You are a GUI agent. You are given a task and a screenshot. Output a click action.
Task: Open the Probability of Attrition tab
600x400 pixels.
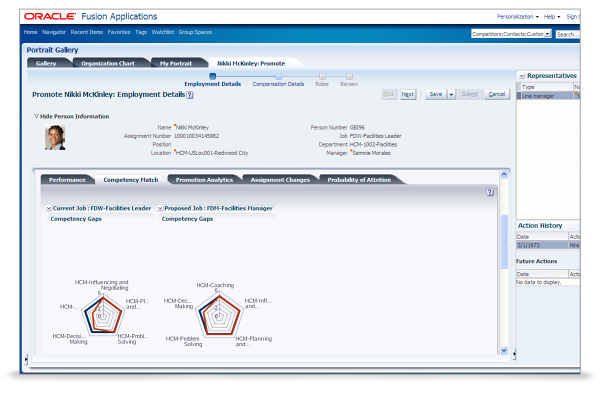359,180
